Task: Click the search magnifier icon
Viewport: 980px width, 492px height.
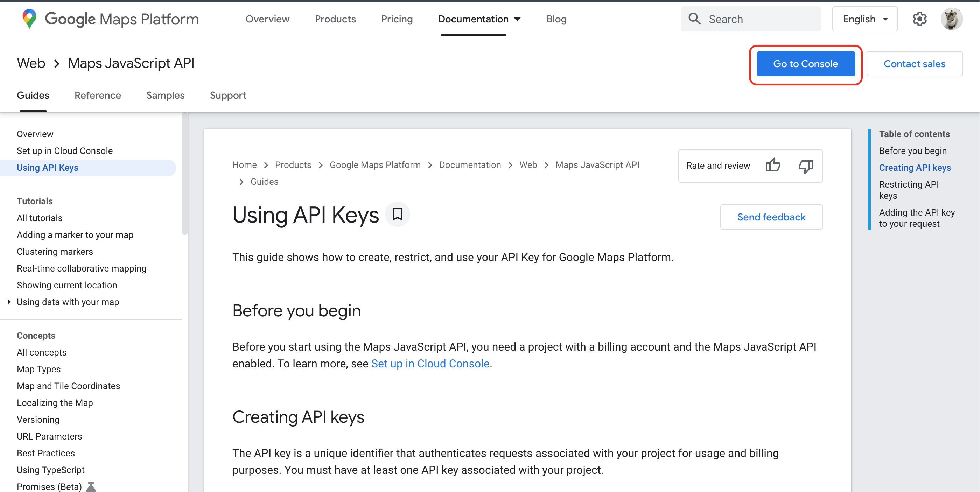Action: [x=694, y=19]
